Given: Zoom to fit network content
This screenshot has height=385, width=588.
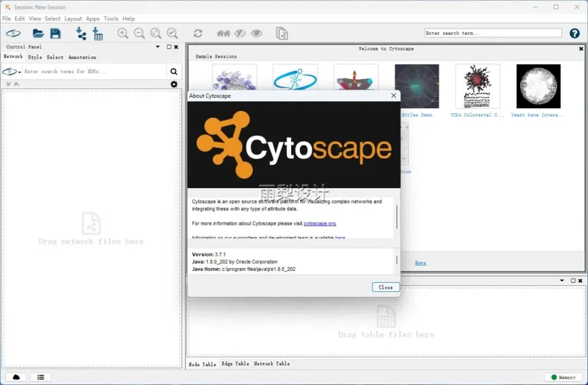Looking at the screenshot, I should (156, 33).
